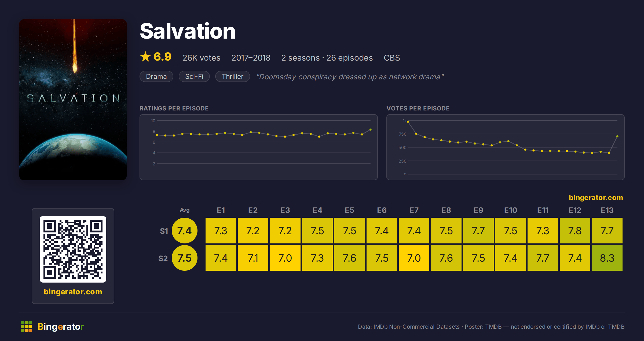644x341 pixels.
Task: Click the green 8.3 S2 E13 cell
Action: click(607, 258)
